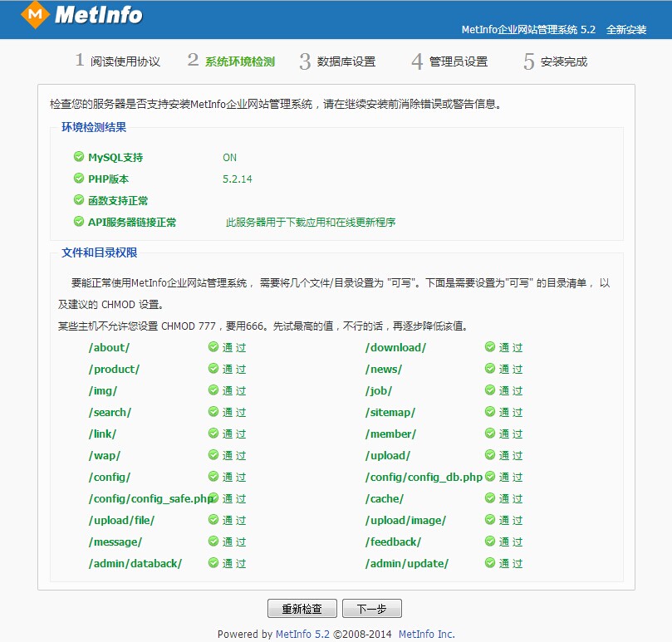
Task: Click the check icon beside /admin/databack/ status
Action: (x=213, y=563)
